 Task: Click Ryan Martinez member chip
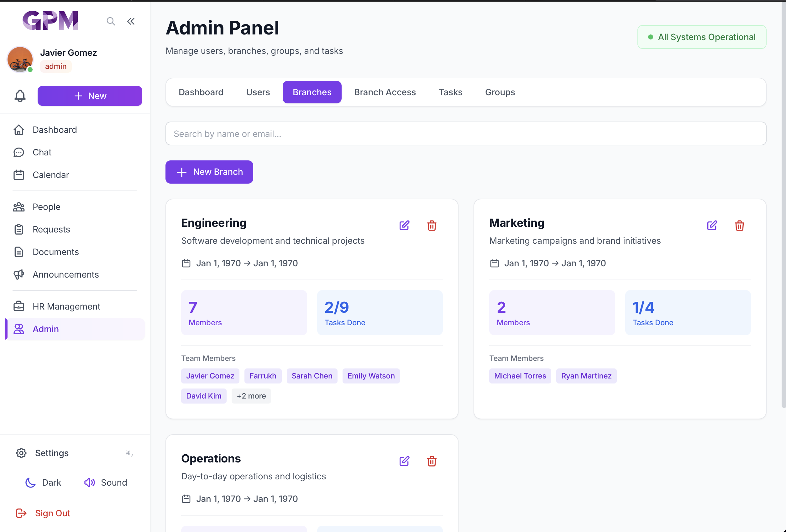[586, 376]
